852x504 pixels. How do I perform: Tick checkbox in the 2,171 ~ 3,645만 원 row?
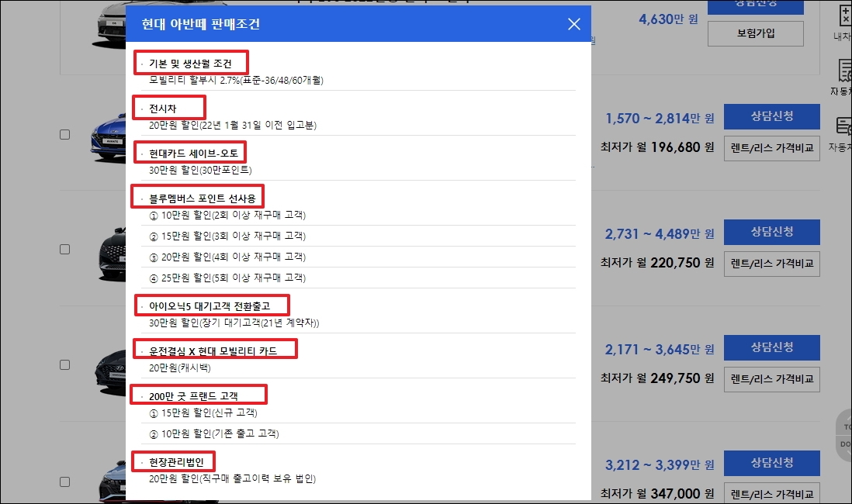tap(64, 365)
